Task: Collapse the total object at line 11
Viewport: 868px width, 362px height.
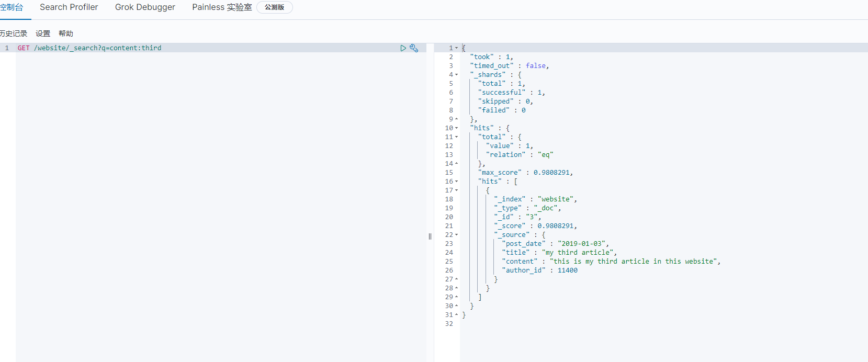Action: pyautogui.click(x=456, y=137)
